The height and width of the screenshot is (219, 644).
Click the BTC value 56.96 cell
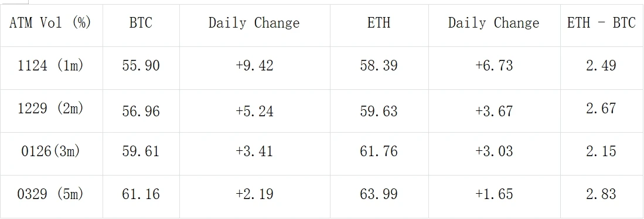141,111
